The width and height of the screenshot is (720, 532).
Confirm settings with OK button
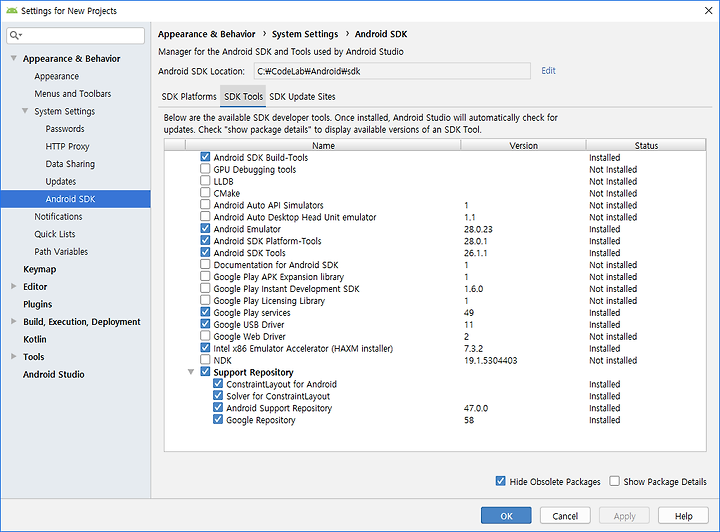(x=506, y=515)
